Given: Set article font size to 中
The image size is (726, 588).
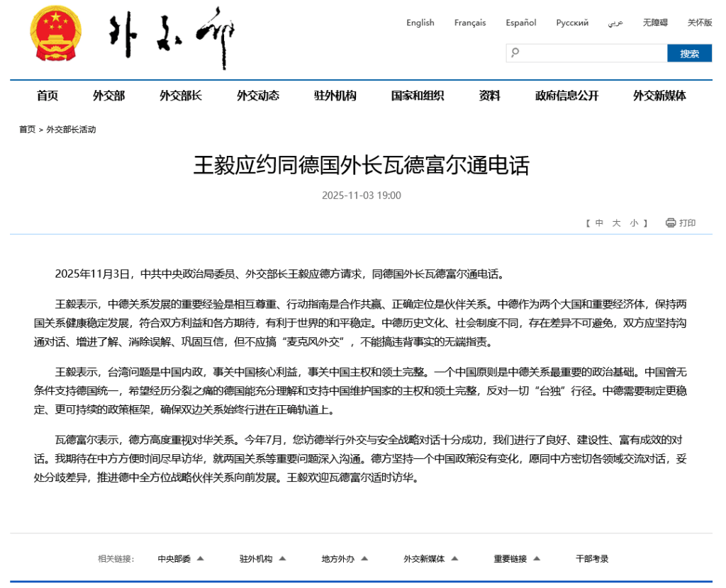Looking at the screenshot, I should (599, 222).
